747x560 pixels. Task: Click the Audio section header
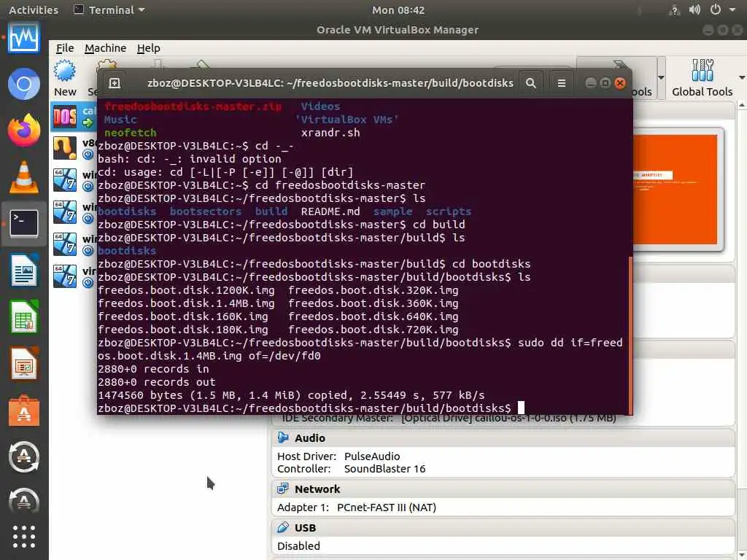point(503,437)
